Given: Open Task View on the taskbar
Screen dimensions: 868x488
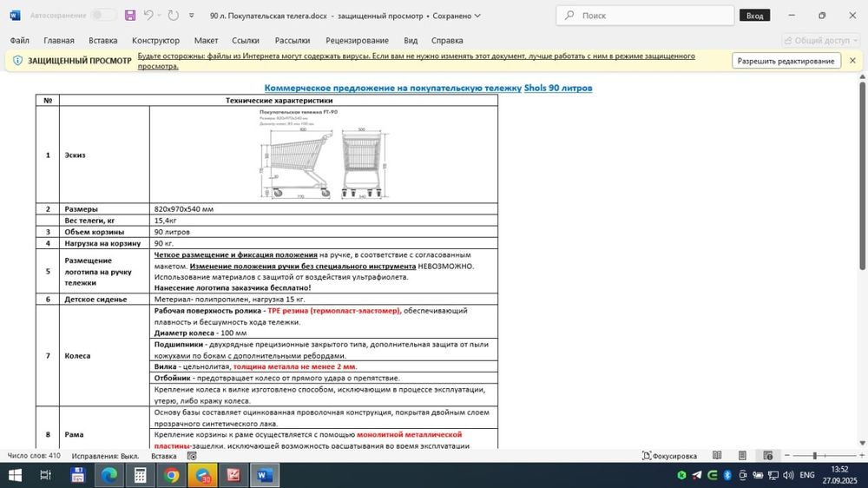Looking at the screenshot, I should (x=45, y=475).
